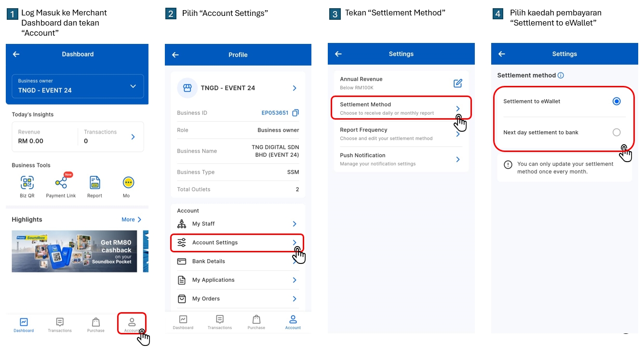This screenshot has width=644, height=358.
Task: Select Transactions tab on Dashboard screen
Action: coord(60,325)
